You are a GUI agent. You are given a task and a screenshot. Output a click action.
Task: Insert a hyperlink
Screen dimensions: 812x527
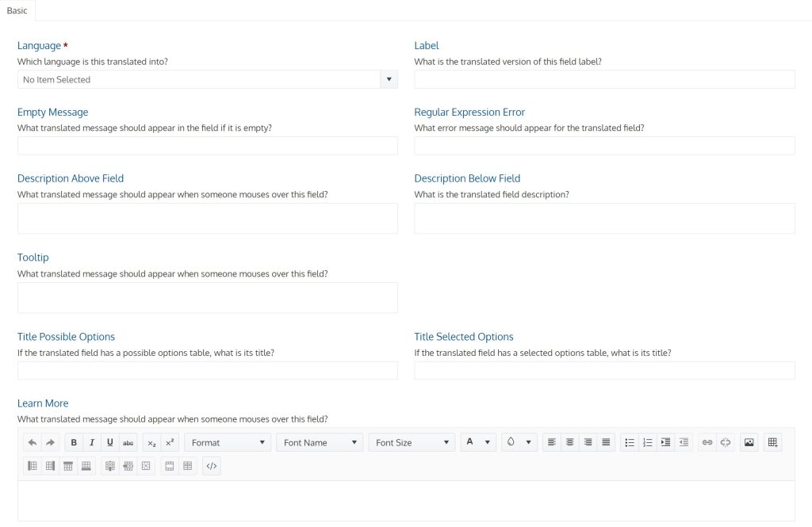707,443
